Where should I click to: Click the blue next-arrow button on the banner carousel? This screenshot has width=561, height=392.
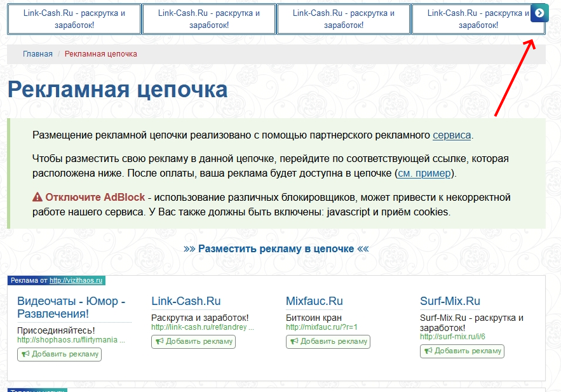point(539,13)
